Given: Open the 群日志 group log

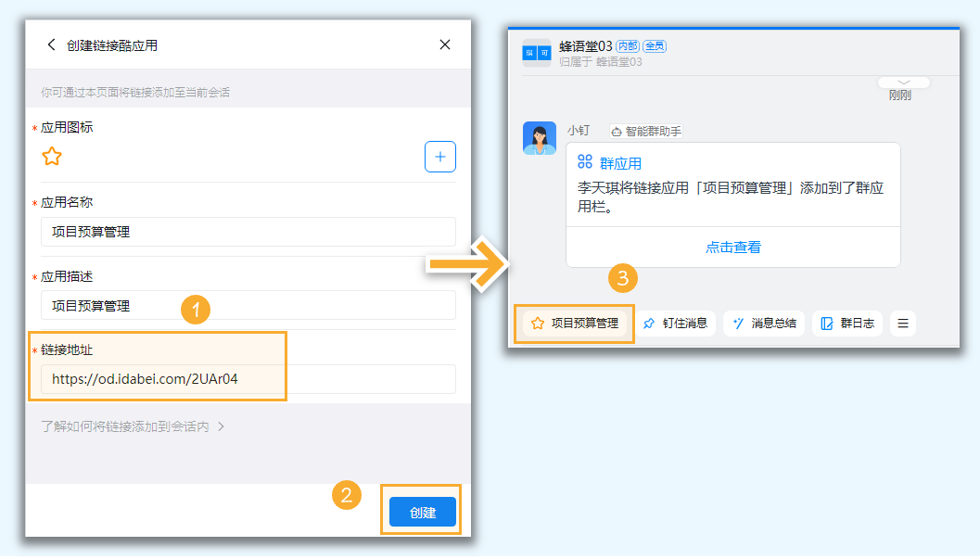Looking at the screenshot, I should point(846,324).
